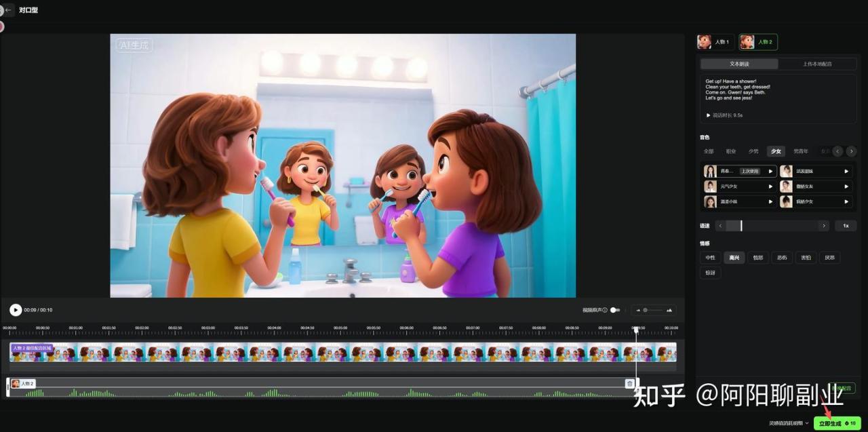Select the 惊讶 emotion option
The image size is (868, 432).
tap(710, 273)
